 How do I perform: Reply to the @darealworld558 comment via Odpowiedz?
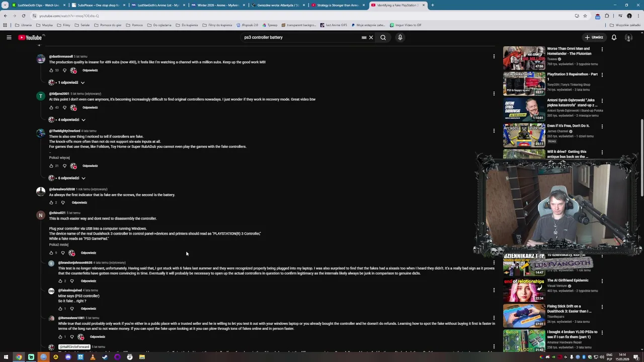click(79, 203)
